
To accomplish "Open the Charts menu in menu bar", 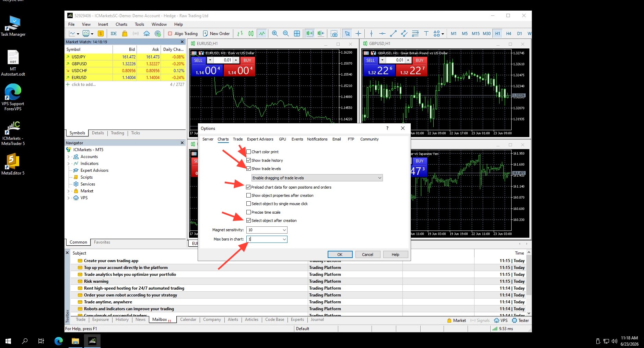I will point(121,24).
